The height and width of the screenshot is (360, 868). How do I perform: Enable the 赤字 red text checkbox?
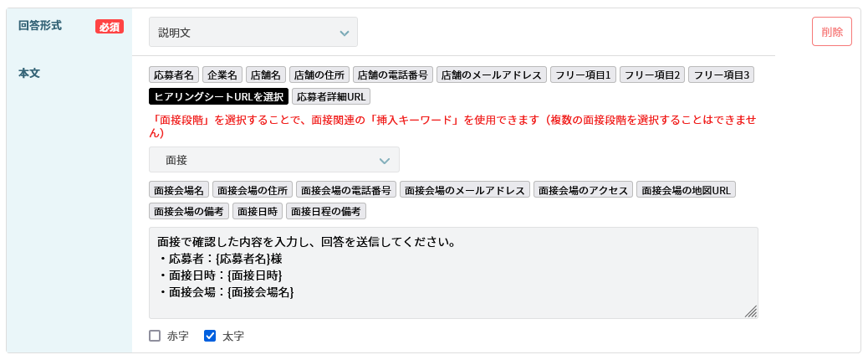point(155,336)
